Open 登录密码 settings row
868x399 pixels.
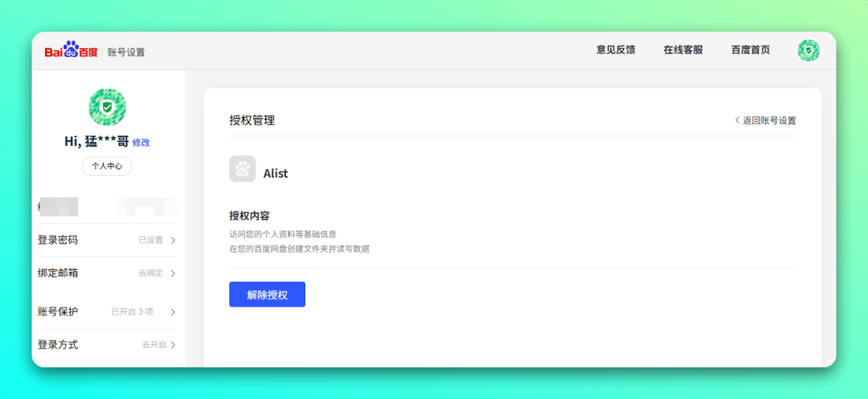coord(108,240)
